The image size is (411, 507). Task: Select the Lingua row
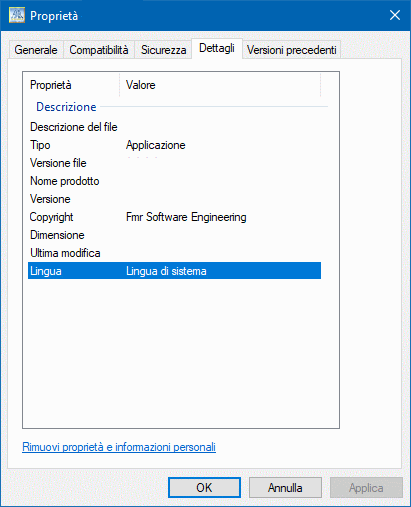pos(174,271)
